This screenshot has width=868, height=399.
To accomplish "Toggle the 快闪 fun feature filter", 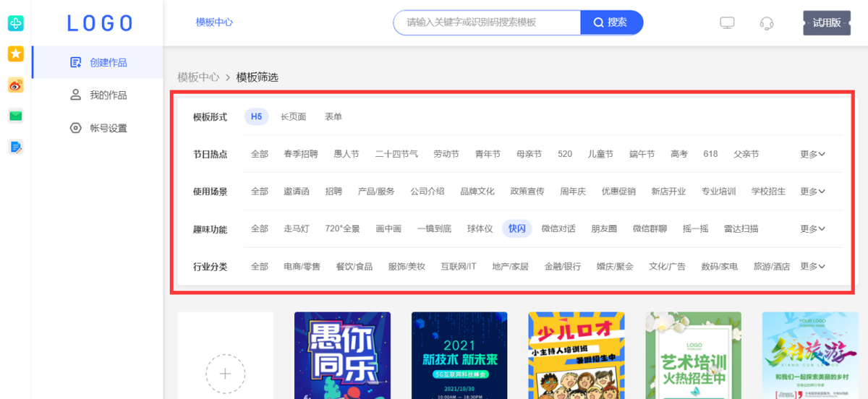I will 516,228.
